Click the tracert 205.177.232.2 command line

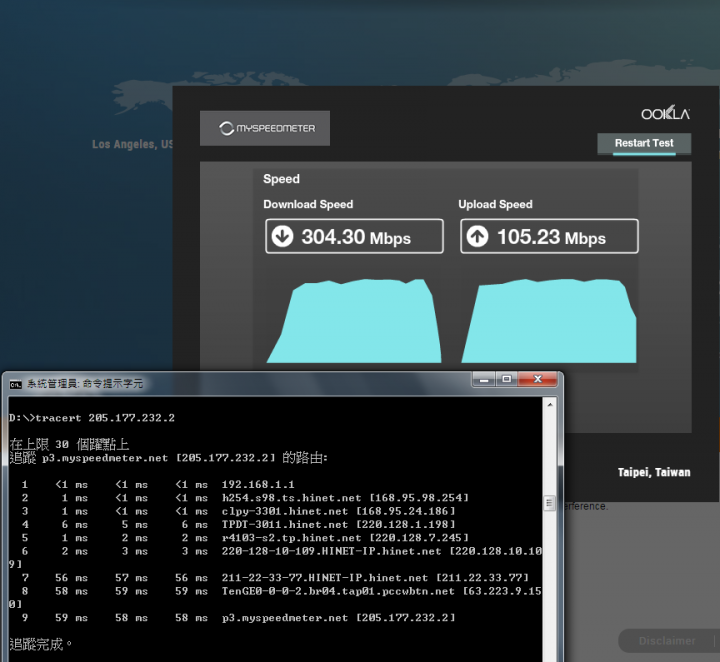95,417
